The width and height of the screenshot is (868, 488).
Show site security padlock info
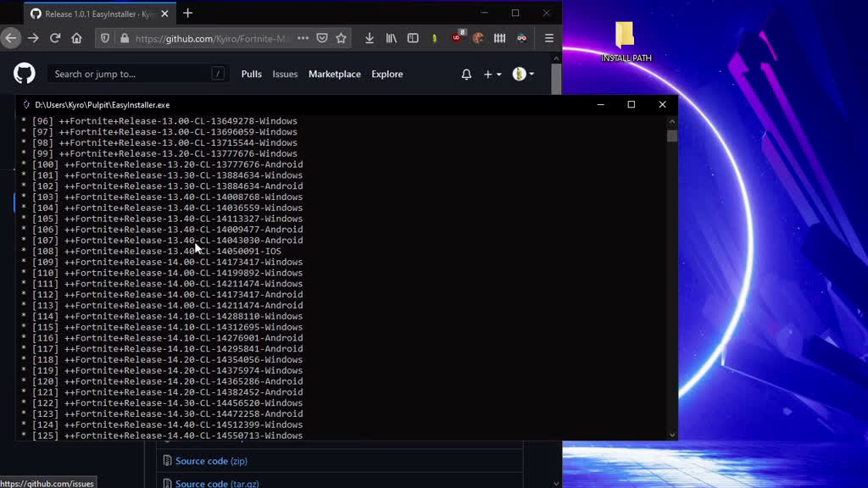(125, 38)
